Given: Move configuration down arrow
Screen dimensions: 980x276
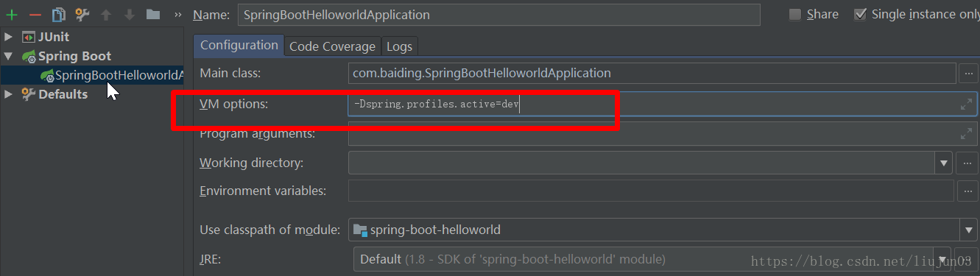Looking at the screenshot, I should (x=130, y=15).
